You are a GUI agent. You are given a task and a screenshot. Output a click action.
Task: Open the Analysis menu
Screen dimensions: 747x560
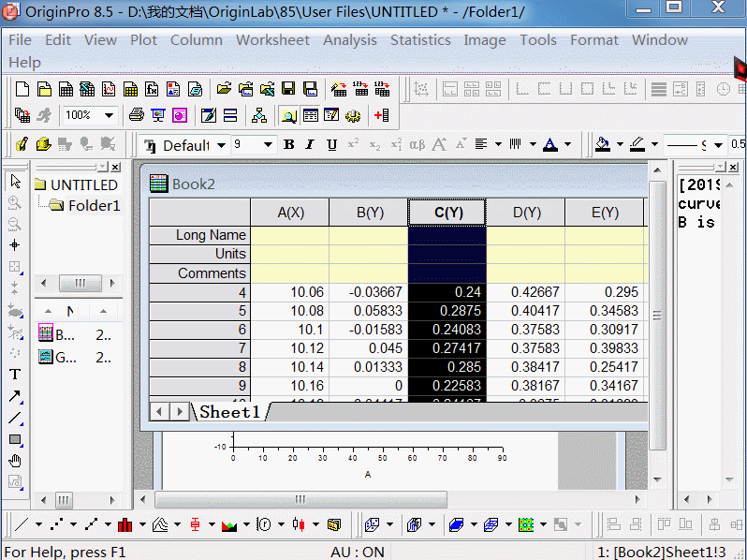coord(350,40)
